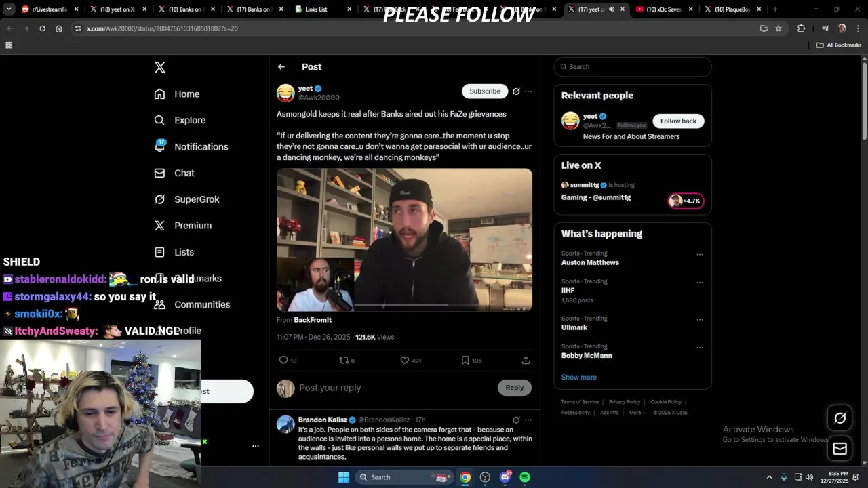Click the reply icon with 18 replies

(x=283, y=361)
